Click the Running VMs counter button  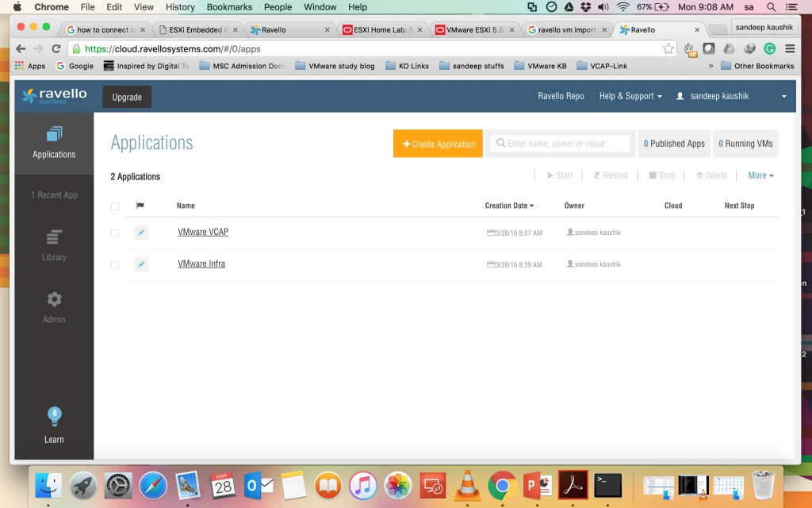(x=745, y=144)
